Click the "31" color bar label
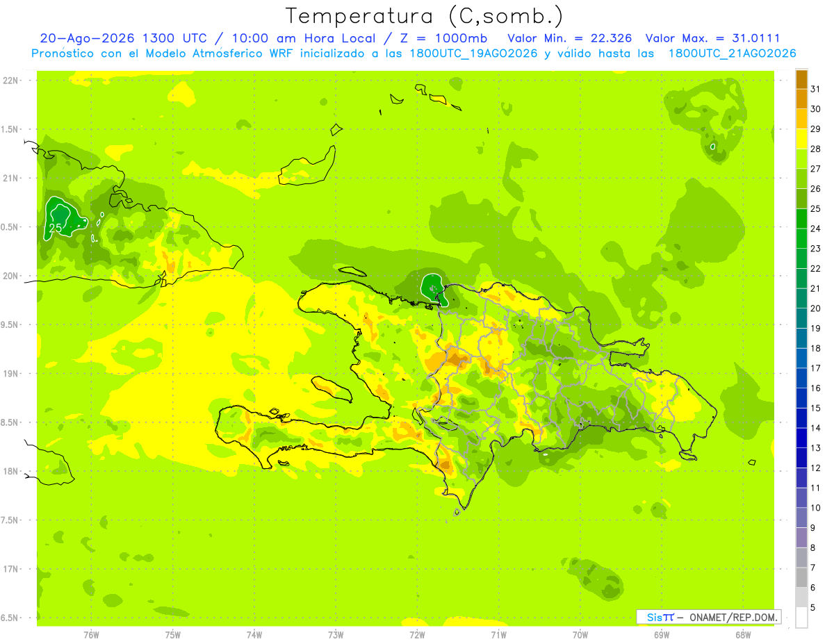This screenshot has width=834, height=644. tap(816, 89)
